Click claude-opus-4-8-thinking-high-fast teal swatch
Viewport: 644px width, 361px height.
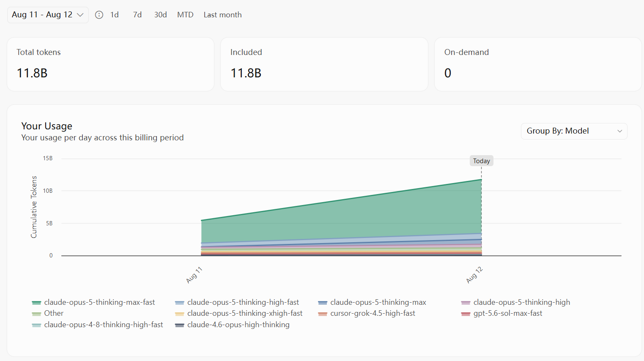point(36,325)
